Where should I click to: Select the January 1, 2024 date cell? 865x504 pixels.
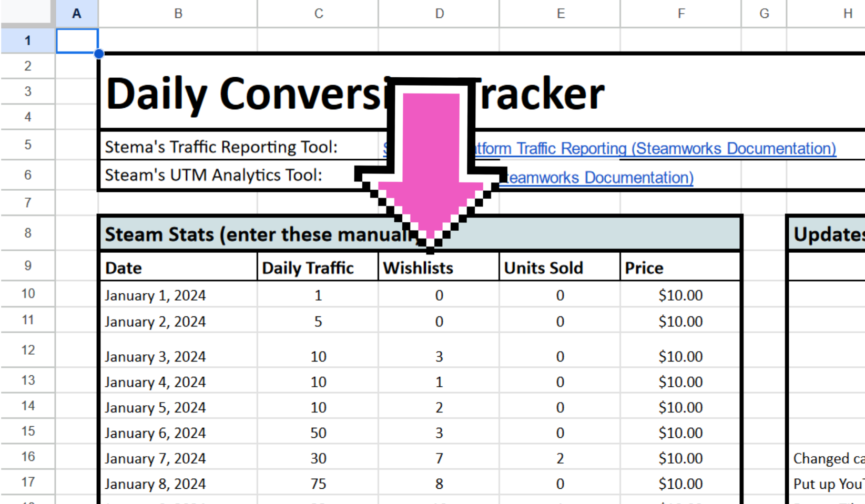coord(178,295)
